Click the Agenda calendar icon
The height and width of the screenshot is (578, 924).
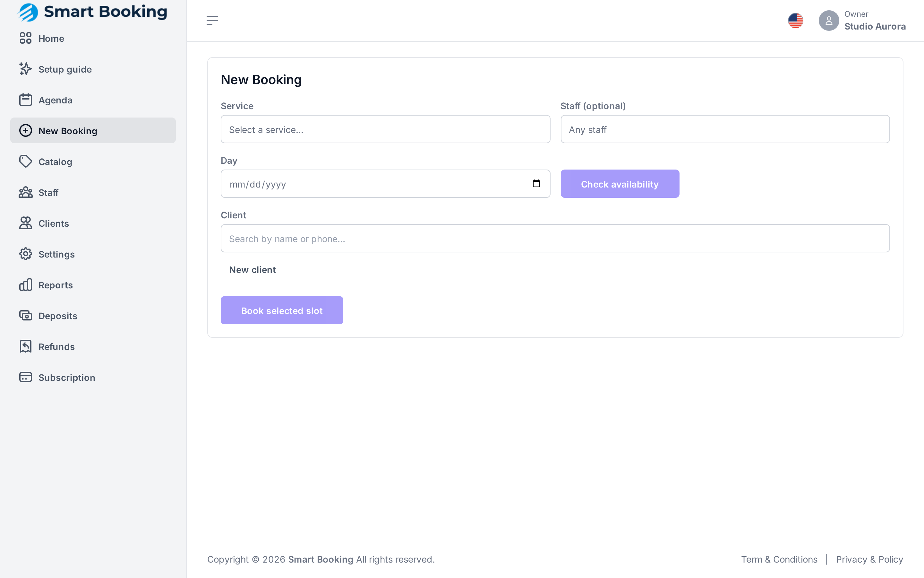click(x=26, y=100)
